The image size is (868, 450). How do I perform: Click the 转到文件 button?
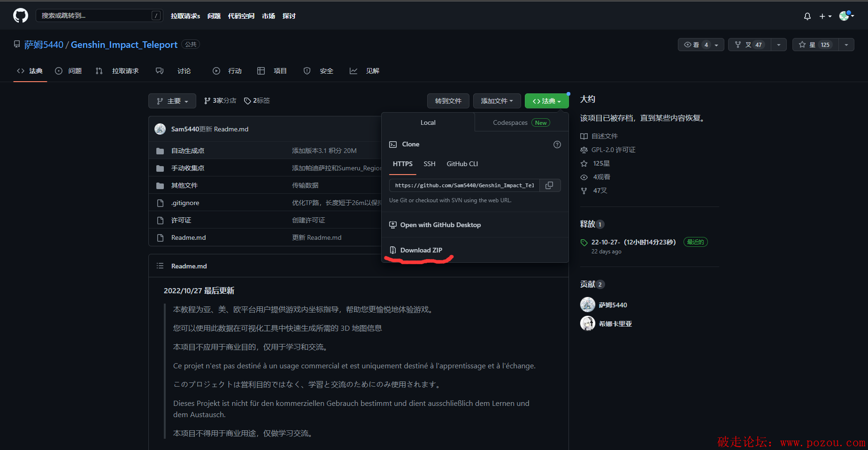(x=448, y=101)
